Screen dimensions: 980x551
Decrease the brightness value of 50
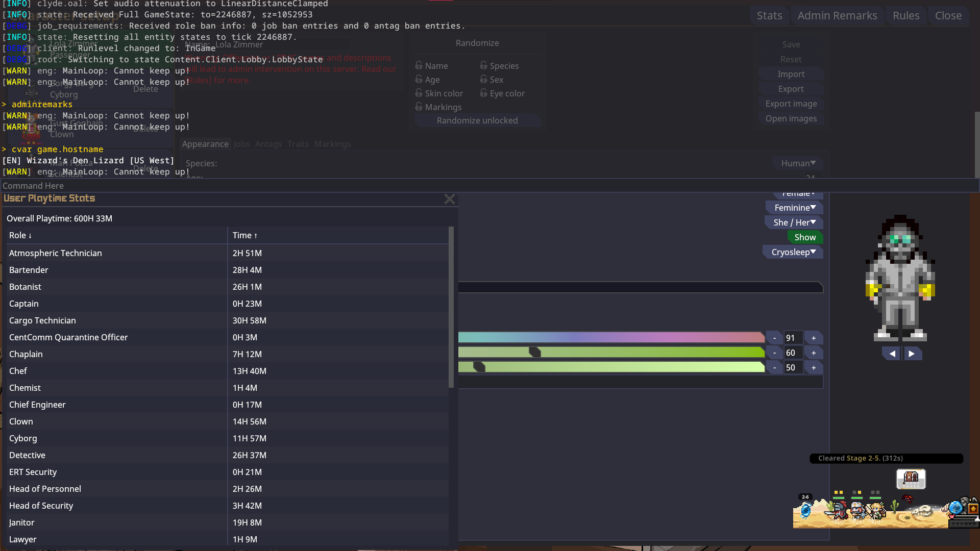tap(774, 367)
